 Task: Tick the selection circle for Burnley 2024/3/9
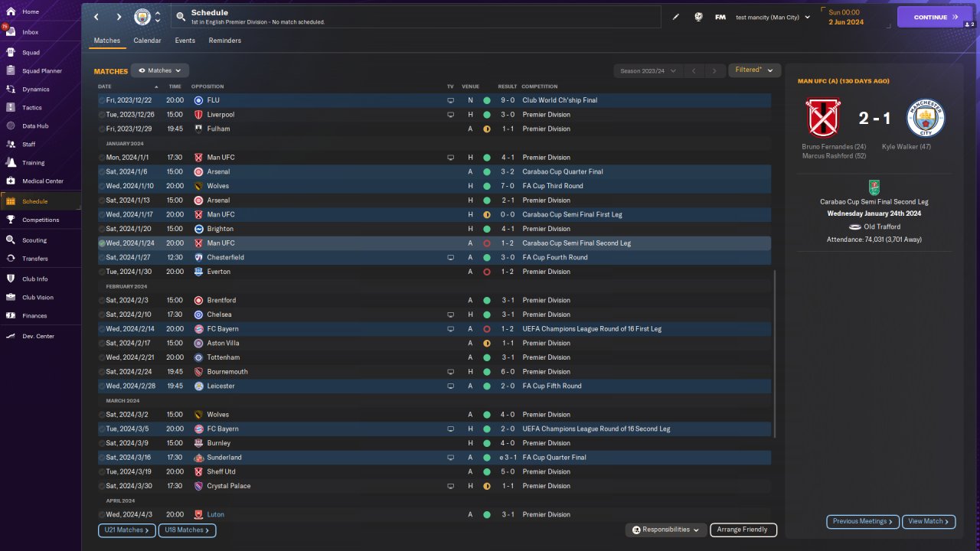tap(102, 443)
